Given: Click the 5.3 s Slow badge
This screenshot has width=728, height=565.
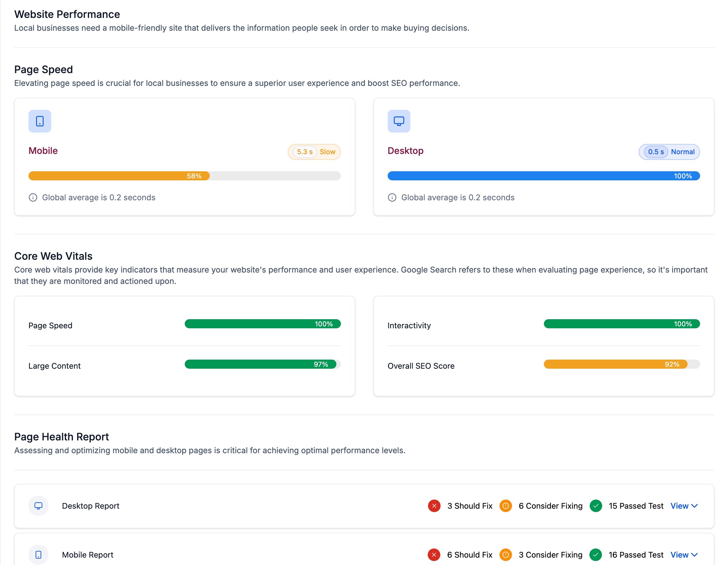Looking at the screenshot, I should point(314,152).
